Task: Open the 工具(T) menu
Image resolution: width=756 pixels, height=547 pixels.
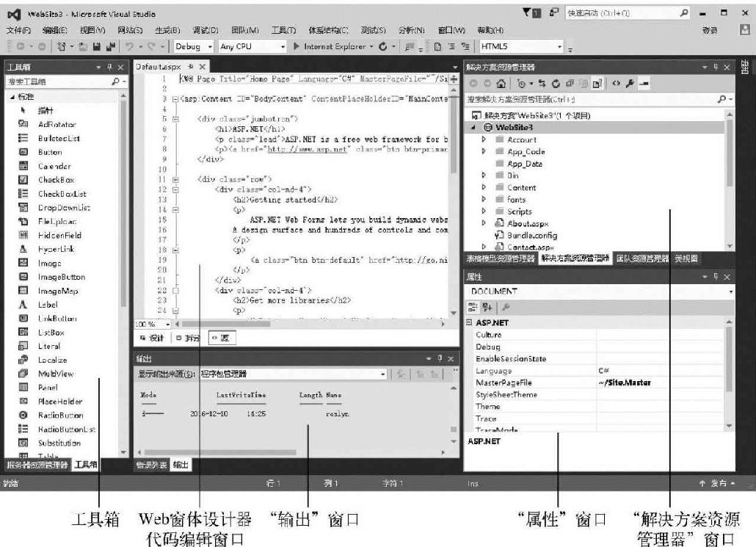Action: click(283, 30)
